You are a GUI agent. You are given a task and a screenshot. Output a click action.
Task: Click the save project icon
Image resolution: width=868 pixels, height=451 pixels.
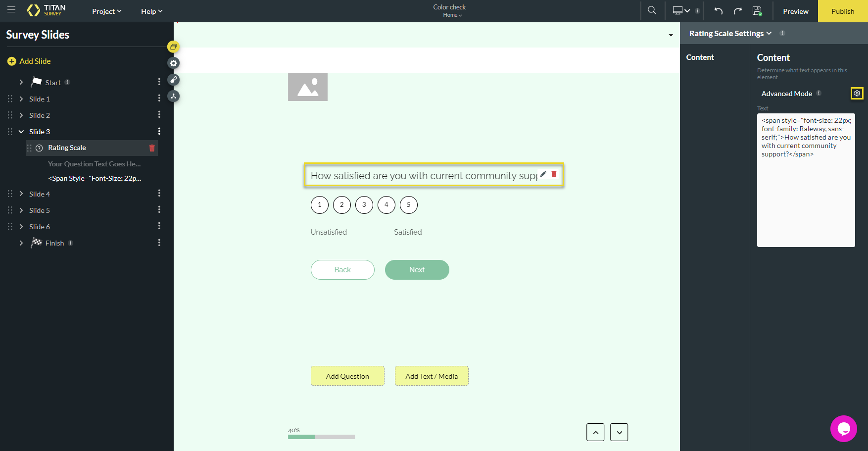(757, 11)
